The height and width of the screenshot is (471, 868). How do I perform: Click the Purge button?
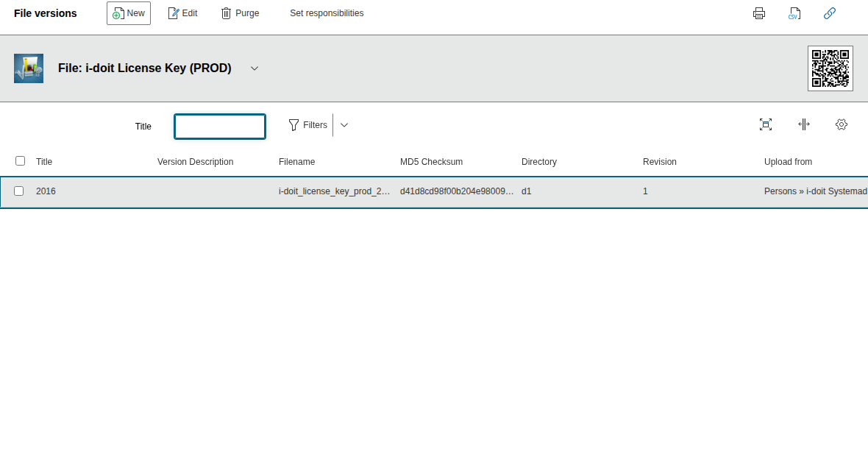click(241, 13)
